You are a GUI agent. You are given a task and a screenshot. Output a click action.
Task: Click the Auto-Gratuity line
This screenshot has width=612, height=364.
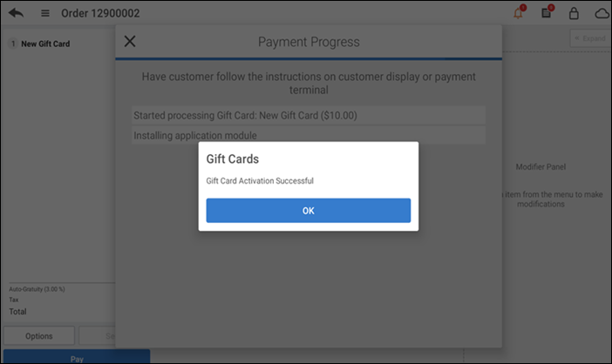pyautogui.click(x=37, y=289)
